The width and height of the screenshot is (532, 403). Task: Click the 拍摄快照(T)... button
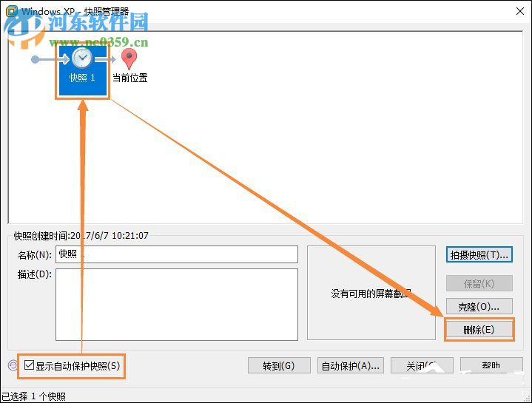(479, 255)
